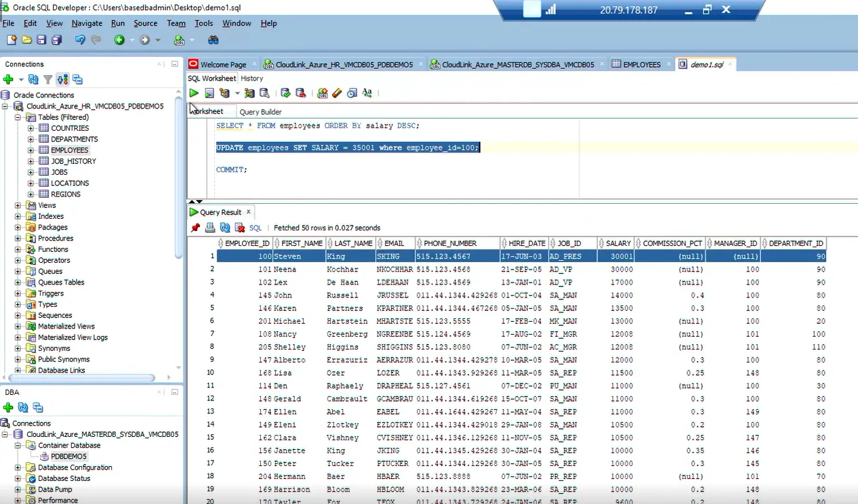Click the Commit icon in worksheet toolbar
858x504 pixels.
(x=285, y=93)
